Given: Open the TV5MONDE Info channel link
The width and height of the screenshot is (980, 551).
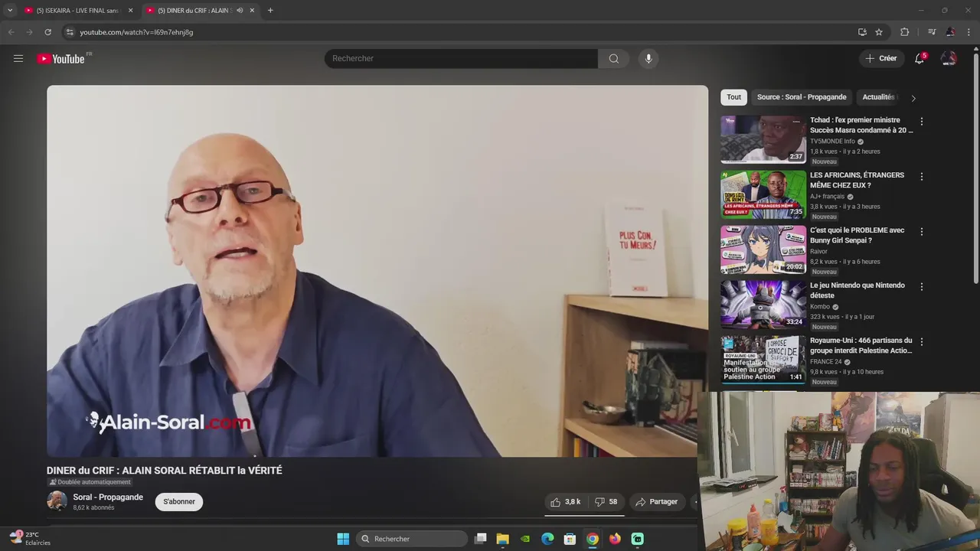Looking at the screenshot, I should [x=832, y=142].
